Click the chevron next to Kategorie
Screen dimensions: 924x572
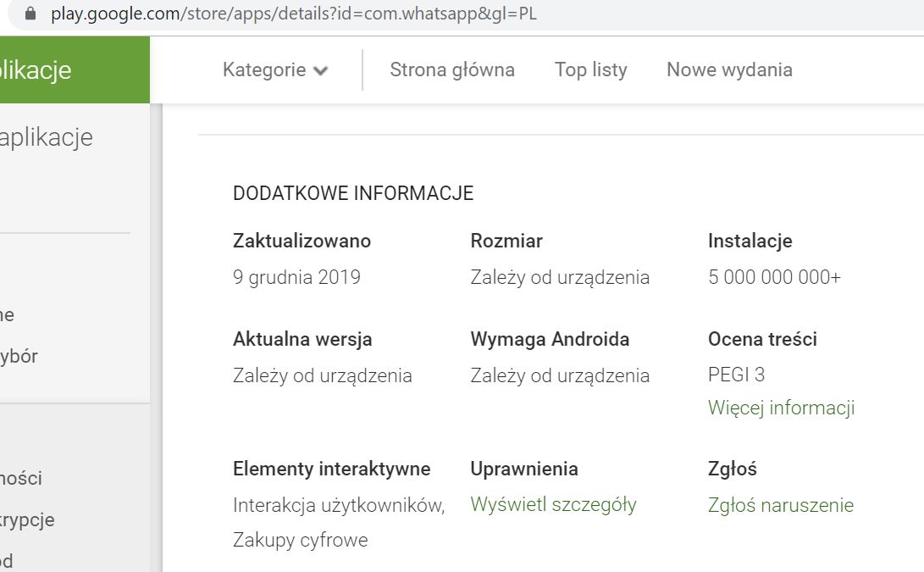[x=320, y=71]
